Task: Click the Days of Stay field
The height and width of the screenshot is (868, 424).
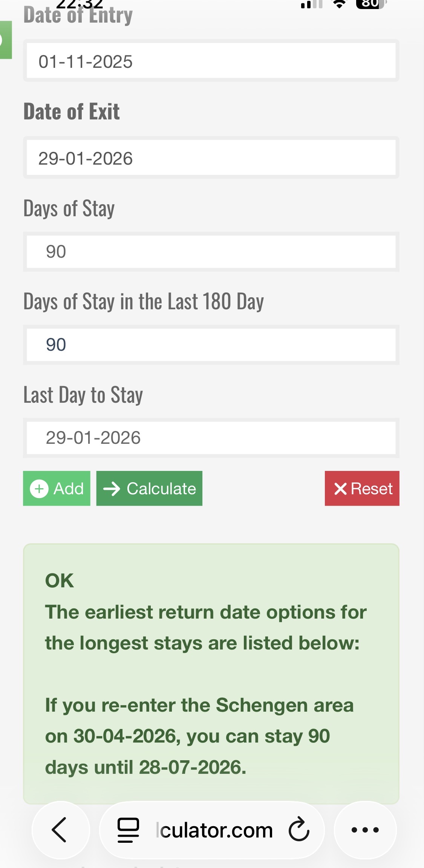Action: coord(211,251)
